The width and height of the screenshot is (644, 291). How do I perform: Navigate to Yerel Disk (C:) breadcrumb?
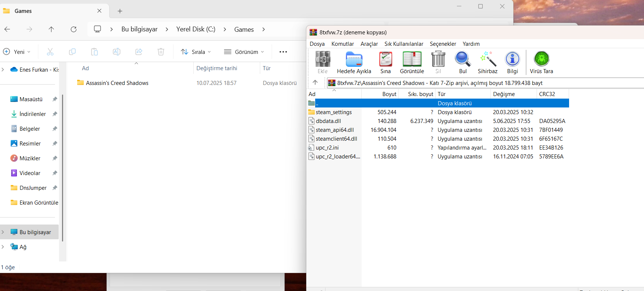pyautogui.click(x=196, y=29)
